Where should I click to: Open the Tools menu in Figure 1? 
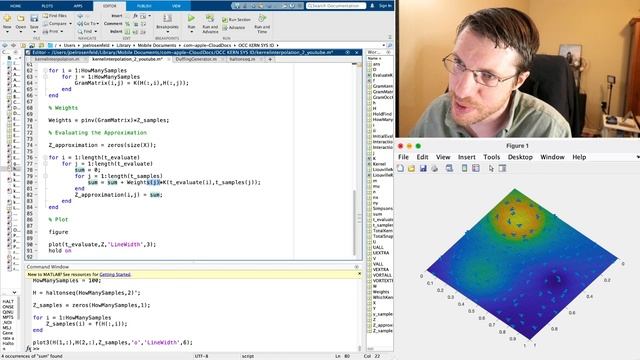491,157
